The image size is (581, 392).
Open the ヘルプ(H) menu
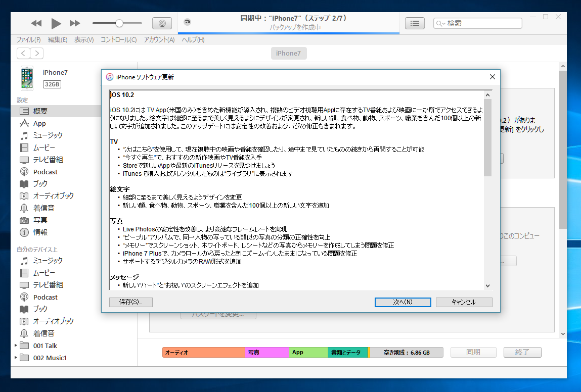pyautogui.click(x=193, y=39)
